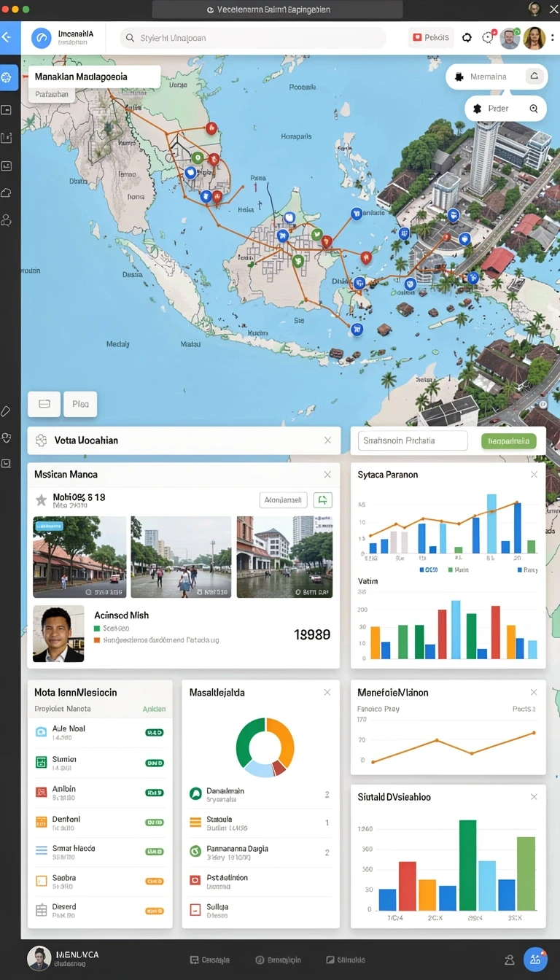Select the Saobra row
This screenshot has height=980, width=560.
[x=100, y=882]
